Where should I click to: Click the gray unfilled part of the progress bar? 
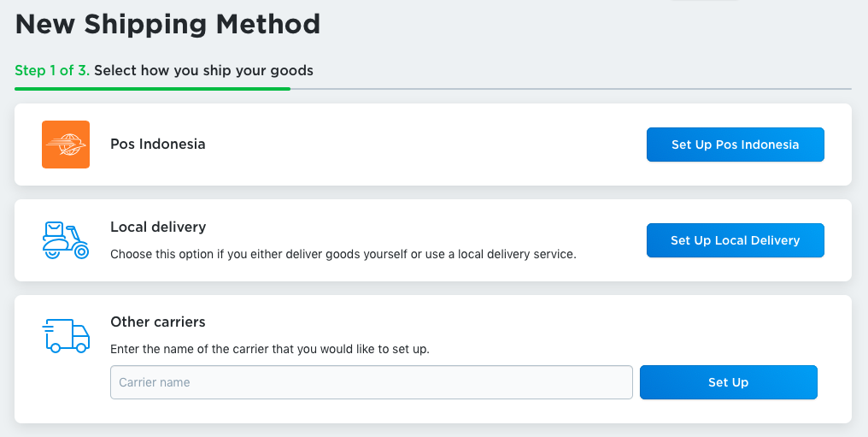tap(571, 88)
